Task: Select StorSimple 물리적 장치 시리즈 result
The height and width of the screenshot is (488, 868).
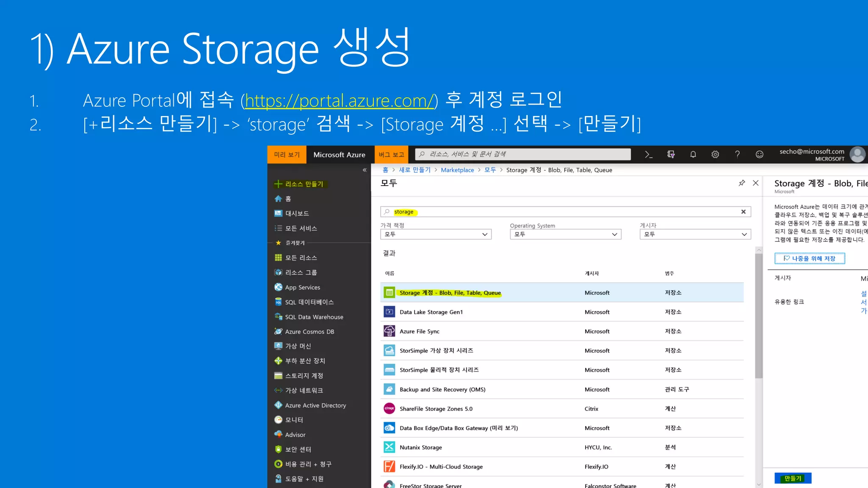Action: (562, 370)
